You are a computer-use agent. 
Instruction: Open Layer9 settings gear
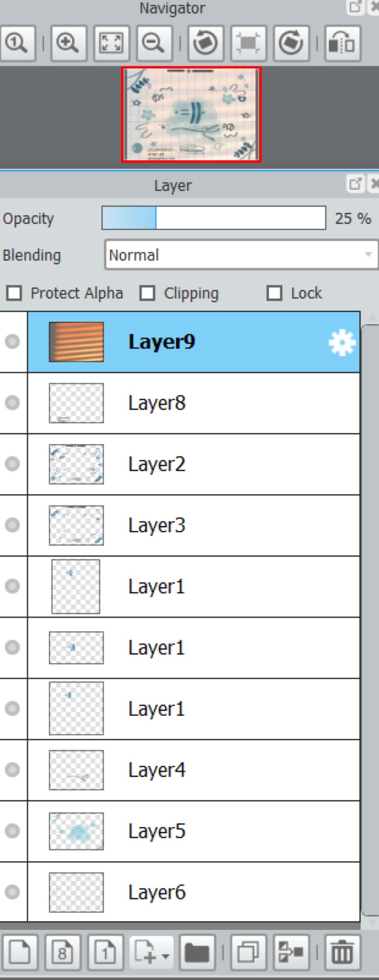pyautogui.click(x=342, y=342)
